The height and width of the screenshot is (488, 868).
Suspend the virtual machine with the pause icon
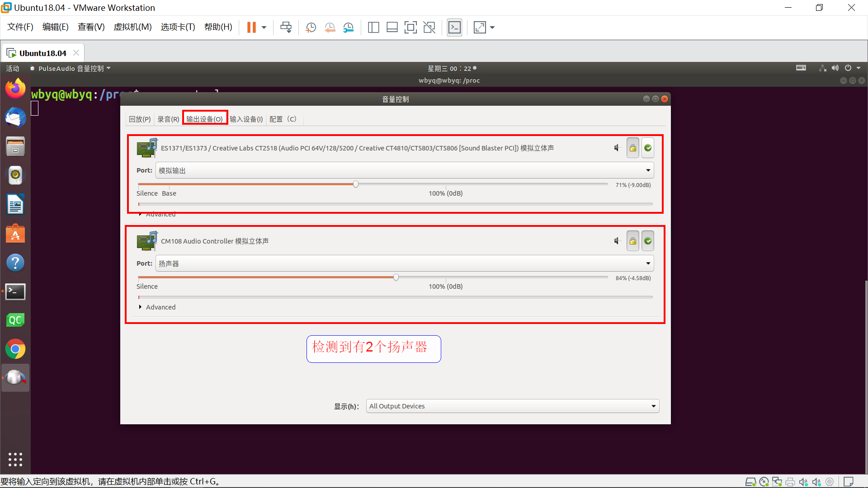click(x=251, y=27)
